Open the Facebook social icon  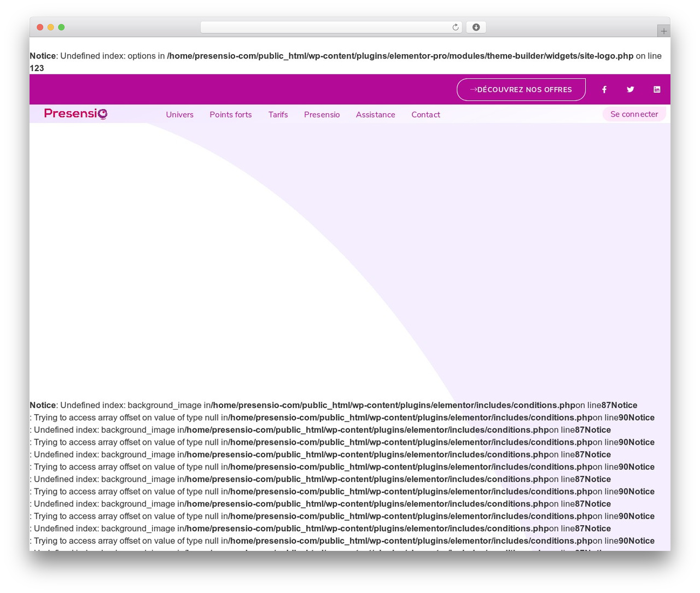pos(604,90)
